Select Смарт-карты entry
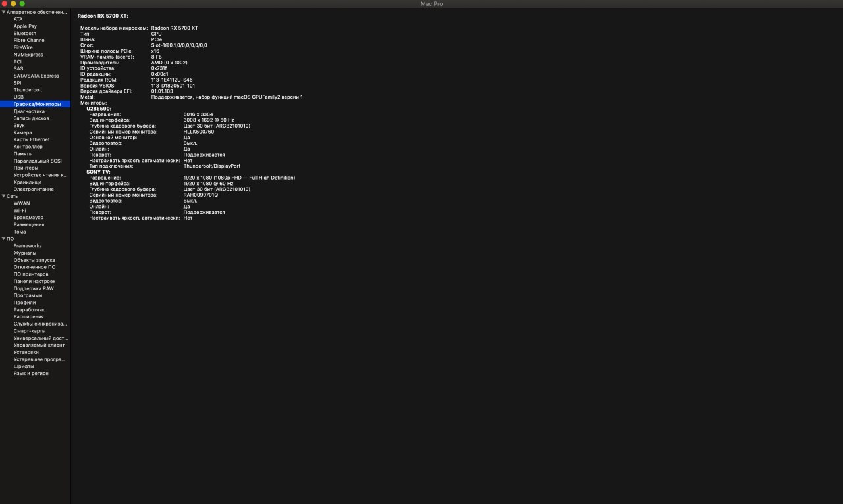This screenshot has width=843, height=504. pos(30,331)
